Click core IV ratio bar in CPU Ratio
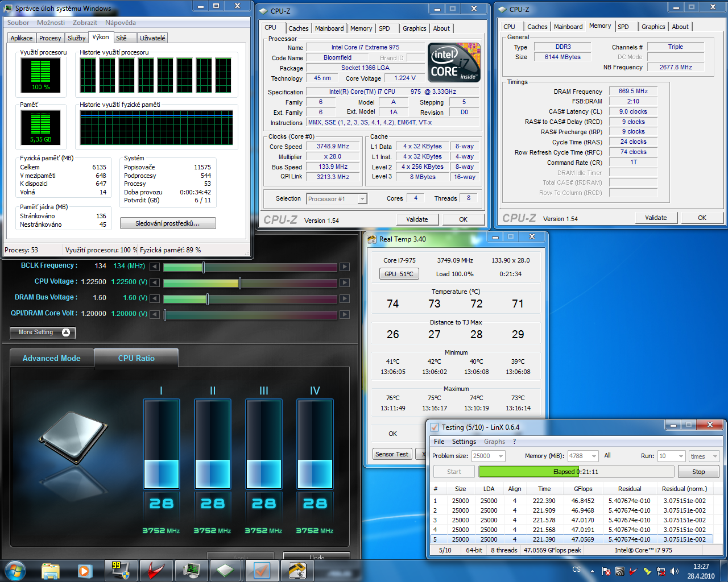Image resolution: width=728 pixels, height=582 pixels. pyautogui.click(x=315, y=444)
